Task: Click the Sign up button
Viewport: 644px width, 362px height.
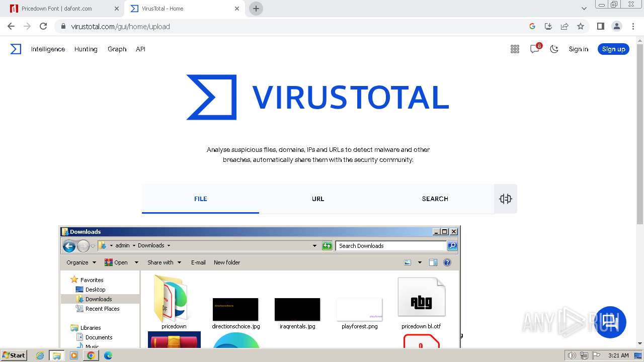Action: (x=613, y=49)
